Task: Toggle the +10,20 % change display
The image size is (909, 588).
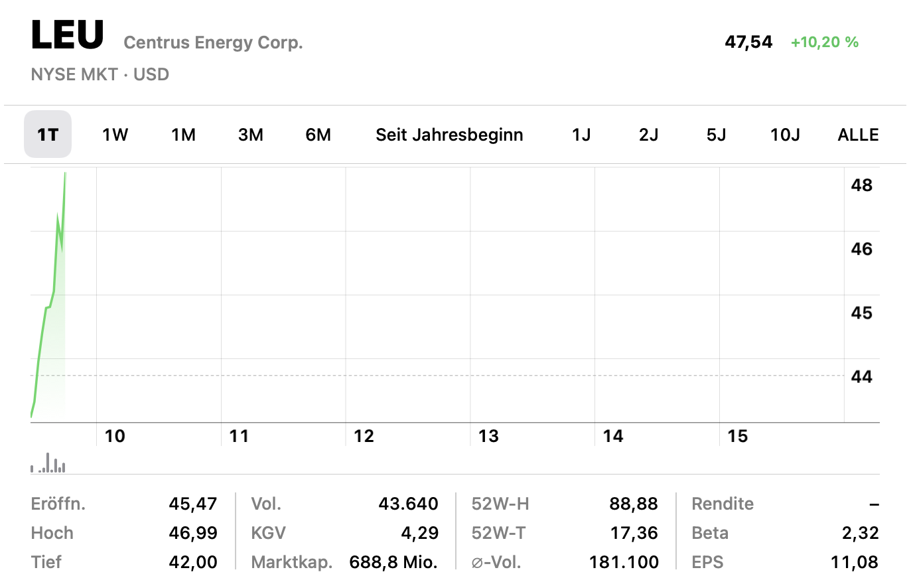Action: pos(825,42)
